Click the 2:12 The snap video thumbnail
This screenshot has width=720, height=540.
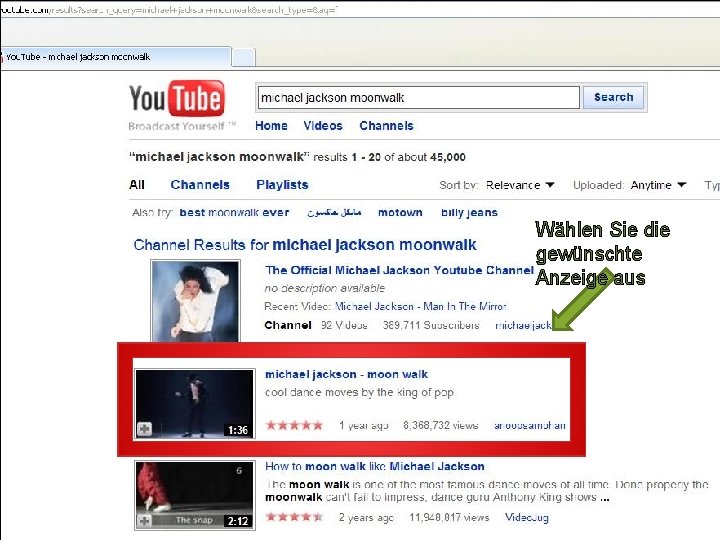click(x=195, y=495)
